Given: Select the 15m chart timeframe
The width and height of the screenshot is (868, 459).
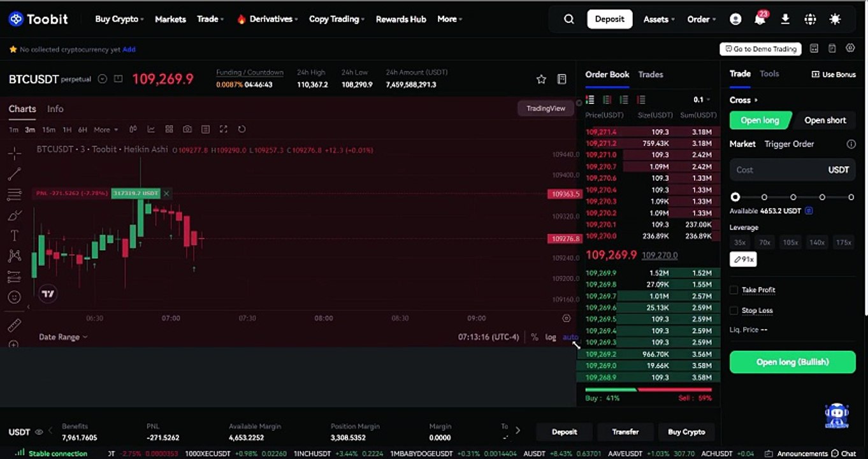Looking at the screenshot, I should (48, 130).
